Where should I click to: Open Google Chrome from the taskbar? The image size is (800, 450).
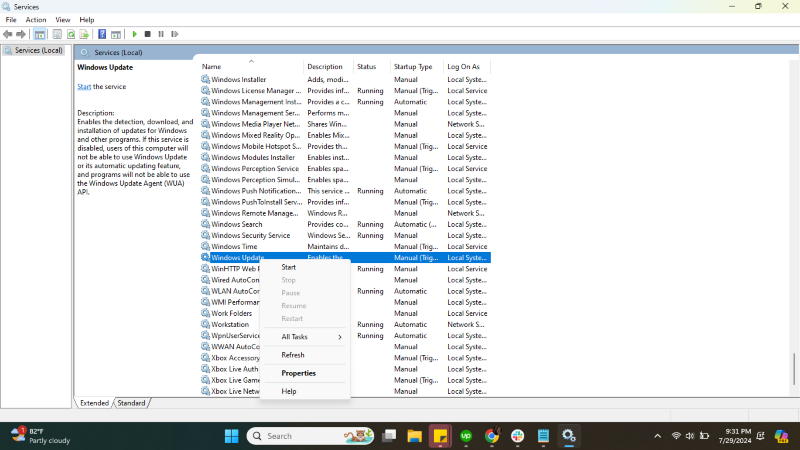point(492,436)
